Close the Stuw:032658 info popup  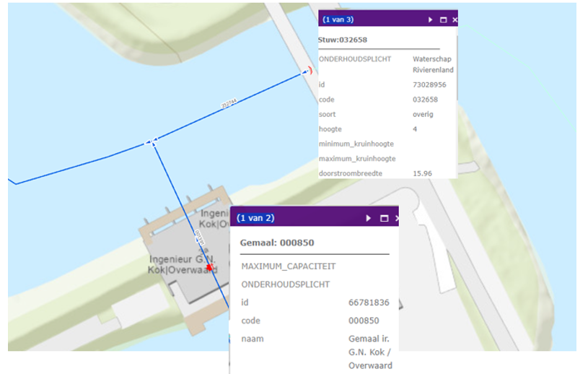click(x=455, y=20)
